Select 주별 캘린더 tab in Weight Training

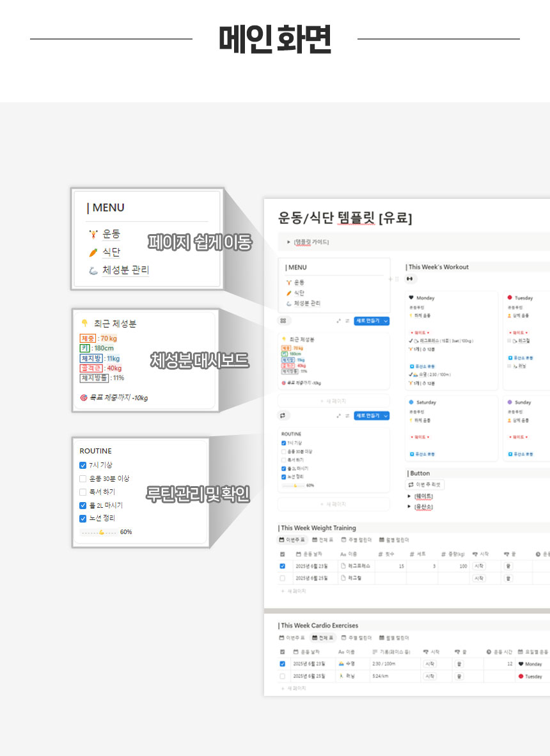tap(356, 540)
